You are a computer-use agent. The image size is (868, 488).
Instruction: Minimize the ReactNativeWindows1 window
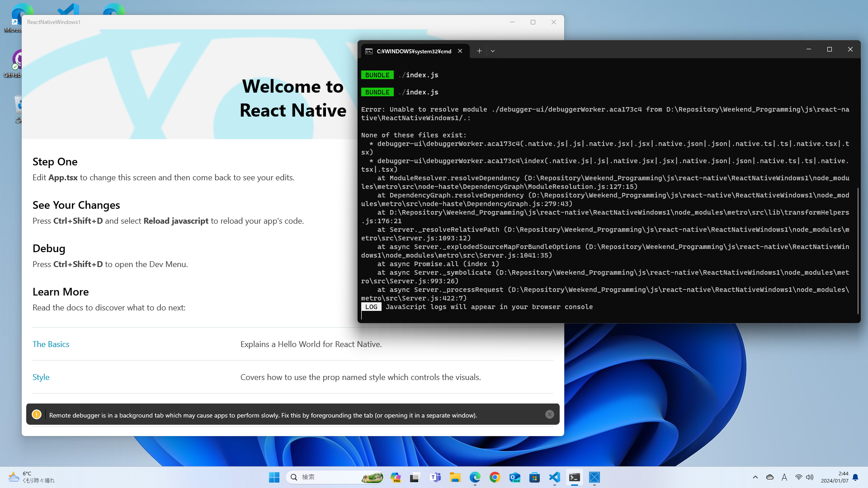(x=512, y=22)
